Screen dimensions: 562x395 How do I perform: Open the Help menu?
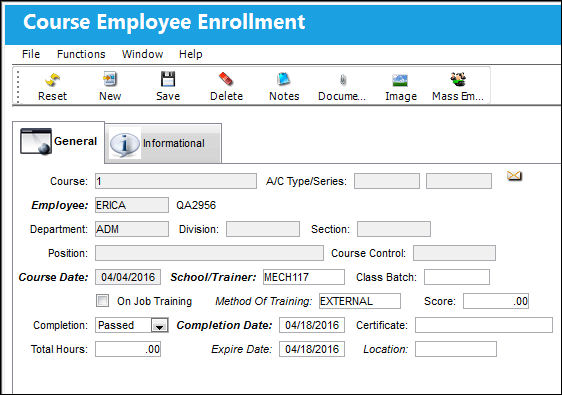point(191,54)
